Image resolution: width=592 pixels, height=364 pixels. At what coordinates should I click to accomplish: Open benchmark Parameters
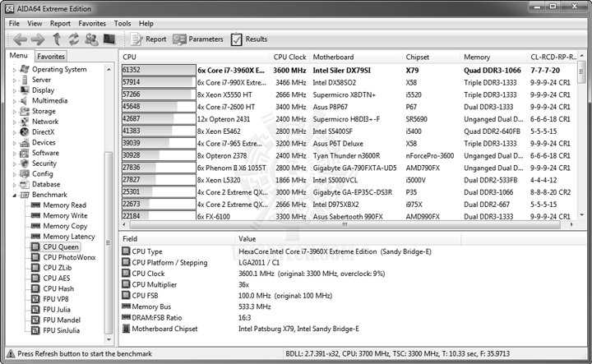[198, 39]
